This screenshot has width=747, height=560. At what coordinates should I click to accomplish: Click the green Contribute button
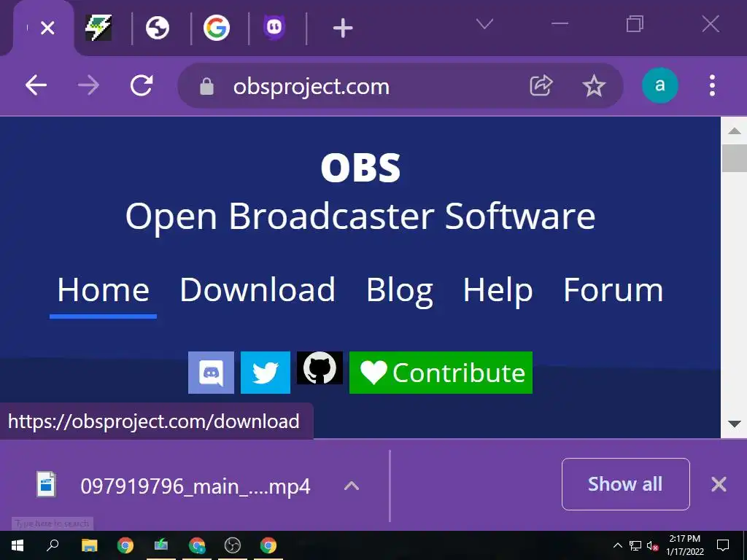tap(441, 373)
